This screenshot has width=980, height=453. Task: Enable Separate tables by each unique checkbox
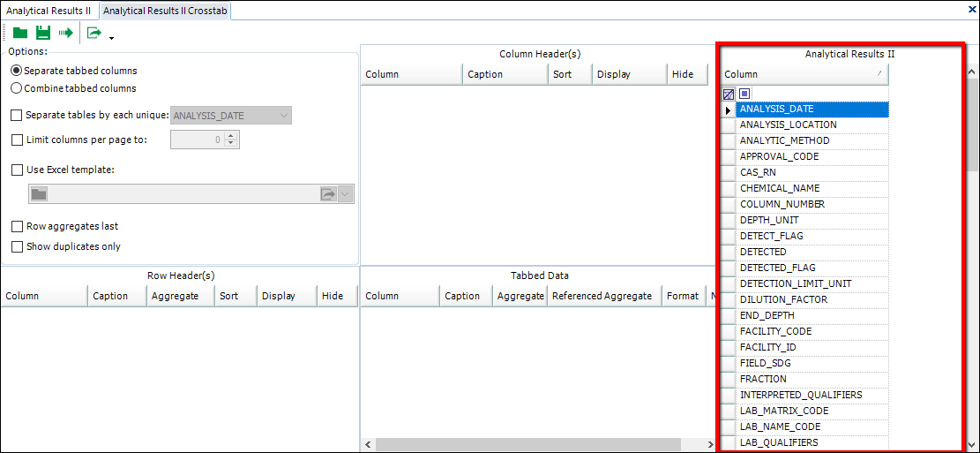(17, 116)
